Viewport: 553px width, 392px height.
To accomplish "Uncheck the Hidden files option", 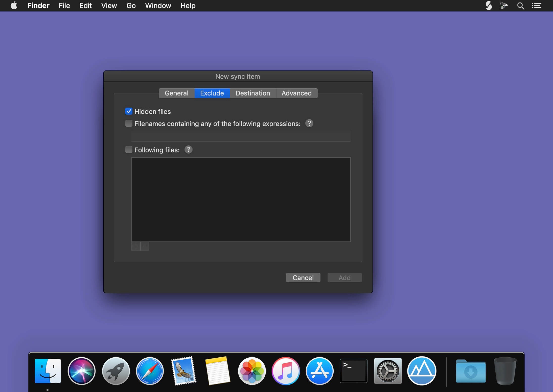I will point(129,111).
